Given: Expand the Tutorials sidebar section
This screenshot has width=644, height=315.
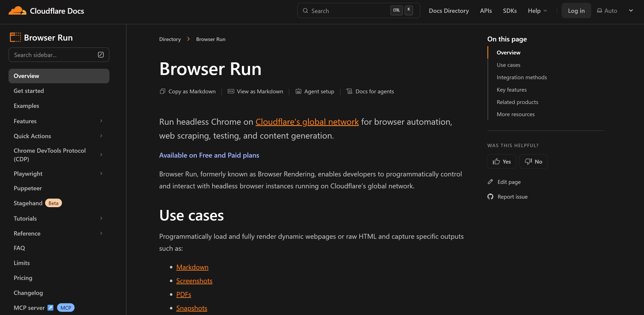Looking at the screenshot, I should tap(101, 218).
